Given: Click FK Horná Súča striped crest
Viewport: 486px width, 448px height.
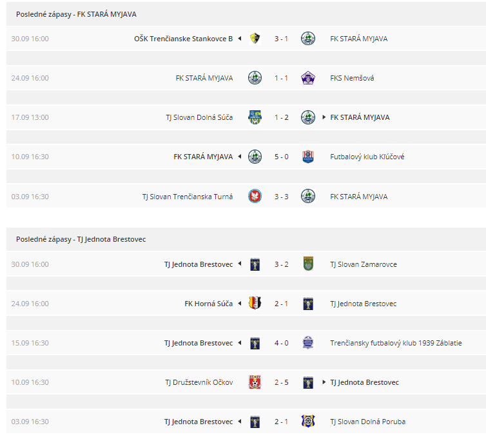Looking at the screenshot, I should click(255, 303).
